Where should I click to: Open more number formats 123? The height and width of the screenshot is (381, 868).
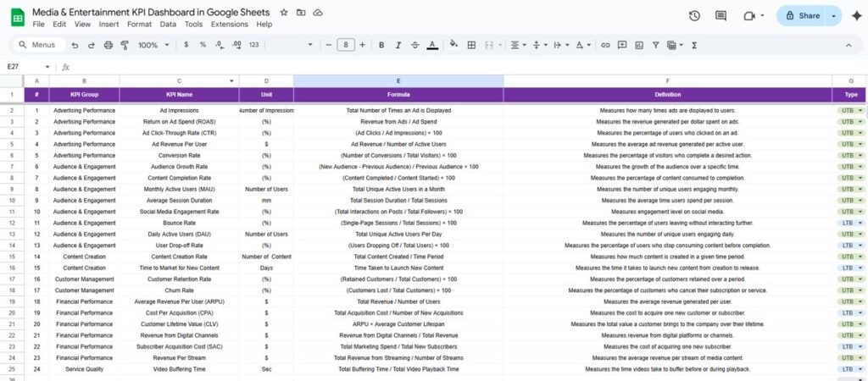(x=254, y=45)
